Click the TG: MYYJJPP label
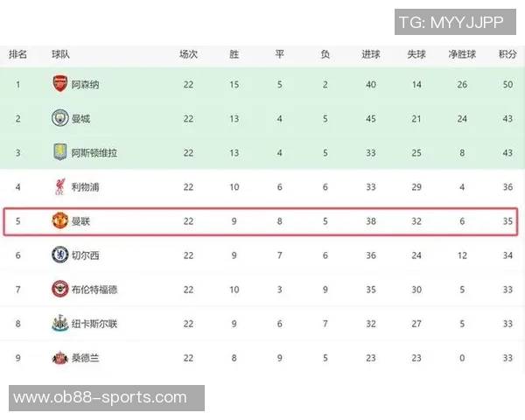The height and width of the screenshot is (420, 525). coord(451,22)
